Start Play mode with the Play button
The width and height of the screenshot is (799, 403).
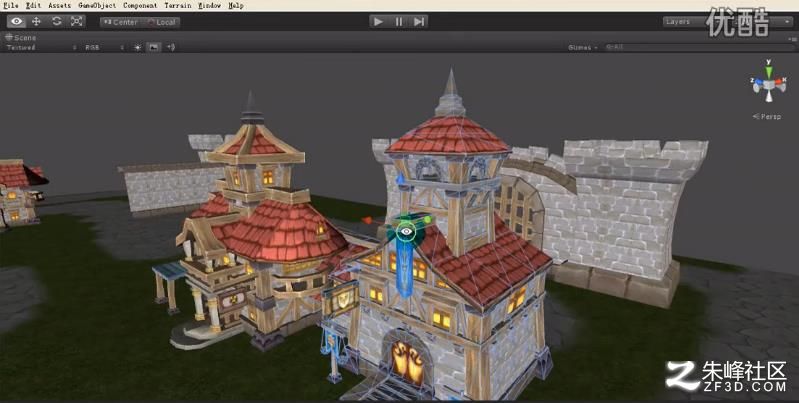(378, 22)
